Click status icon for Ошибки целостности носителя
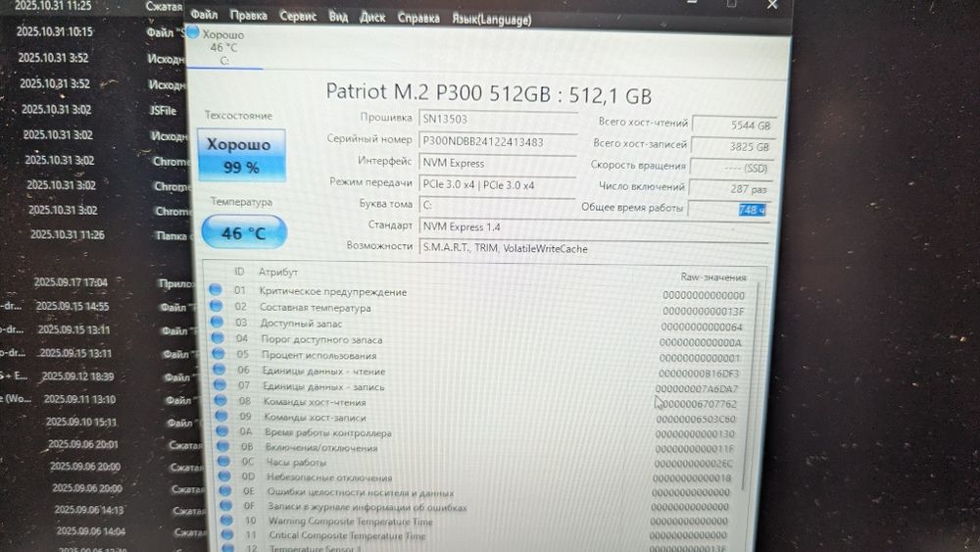Screen dimensions: 980x552 coord(225,491)
